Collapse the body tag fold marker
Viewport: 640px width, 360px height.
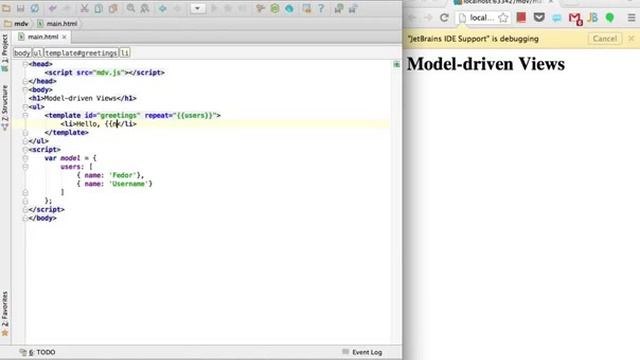click(x=25, y=90)
